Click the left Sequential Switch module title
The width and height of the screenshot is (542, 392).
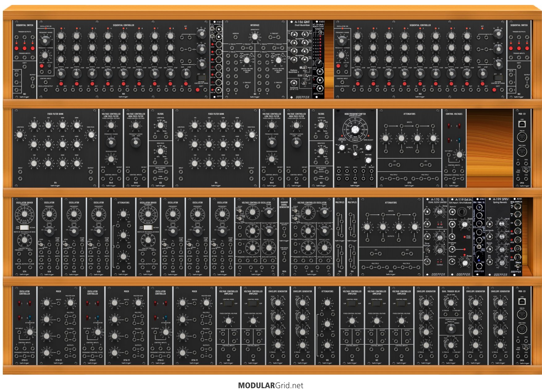tap(24, 25)
